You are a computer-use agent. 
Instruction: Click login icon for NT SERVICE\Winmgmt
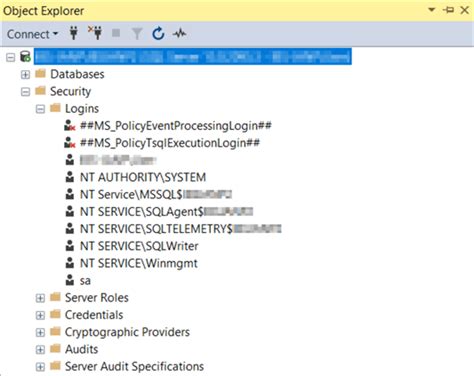tap(70, 263)
